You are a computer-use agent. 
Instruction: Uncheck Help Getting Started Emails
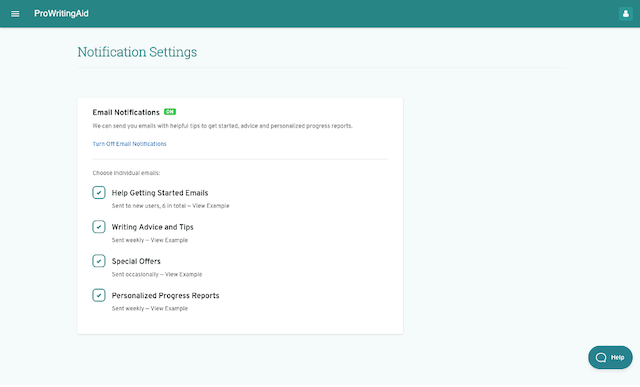[x=99, y=193]
